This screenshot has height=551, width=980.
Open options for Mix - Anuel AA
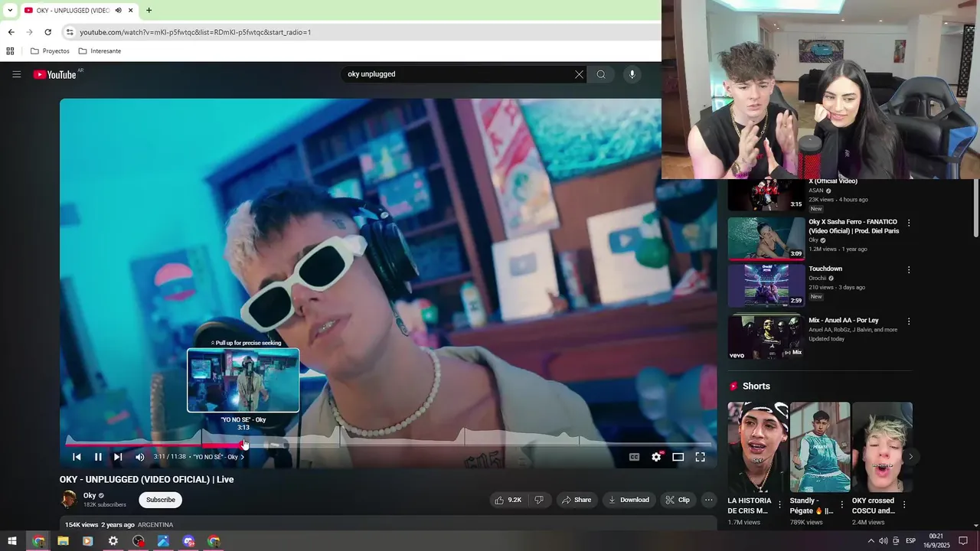click(x=909, y=321)
